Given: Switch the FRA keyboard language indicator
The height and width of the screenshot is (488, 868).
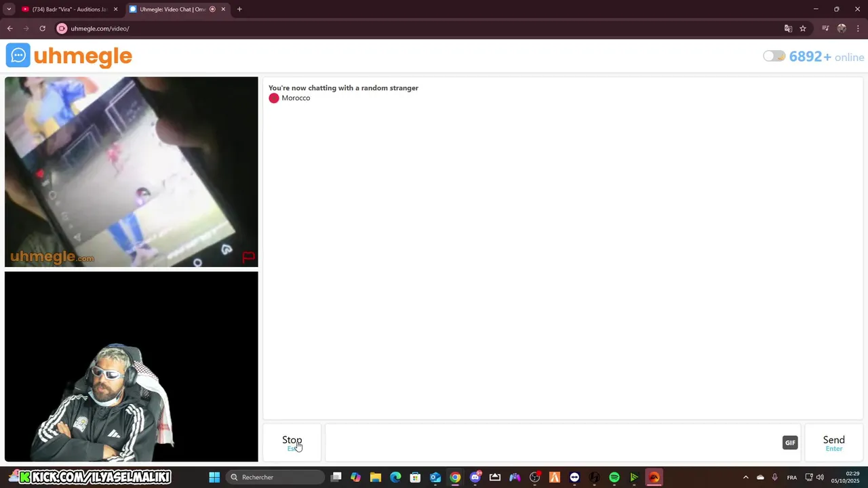Looking at the screenshot, I should pos(791,477).
